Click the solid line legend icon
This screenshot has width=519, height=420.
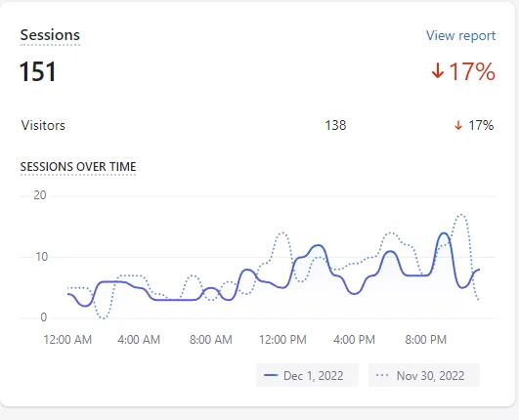tap(271, 375)
